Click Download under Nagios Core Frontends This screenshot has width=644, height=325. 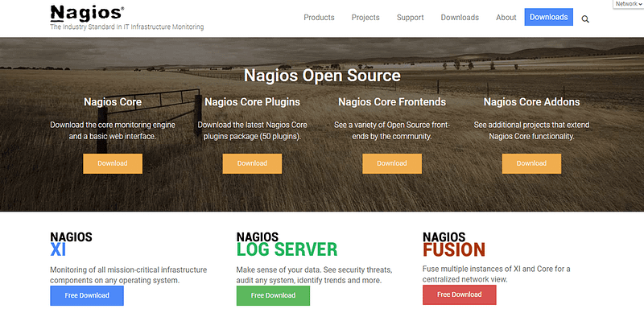click(392, 163)
